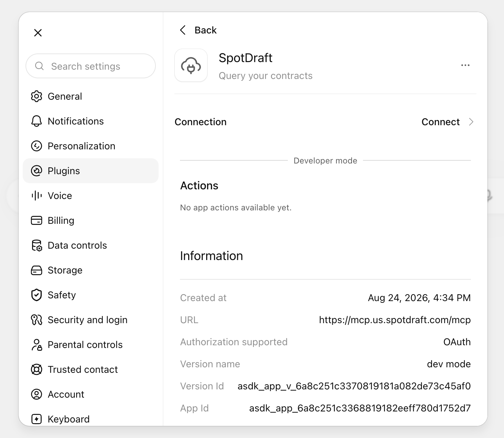Screen dimensions: 504x438
Task: Click the SpotDraft cloud plug app icon
Action: point(191,65)
